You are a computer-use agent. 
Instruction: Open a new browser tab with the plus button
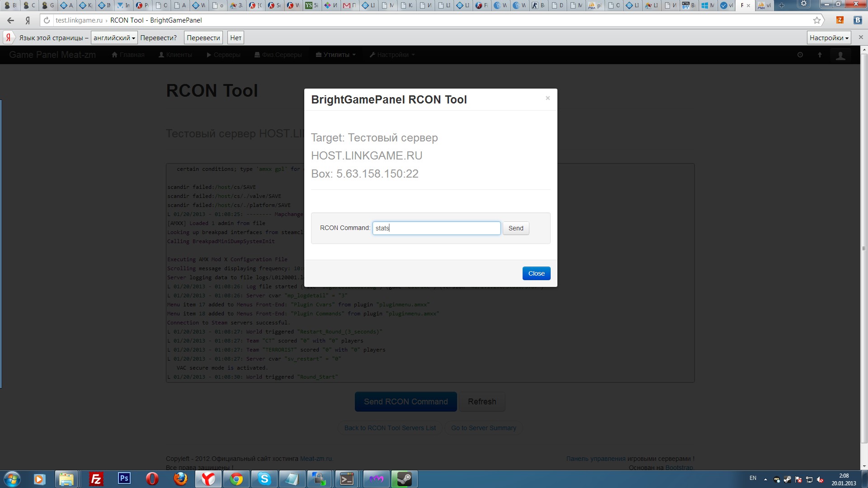(x=782, y=5)
